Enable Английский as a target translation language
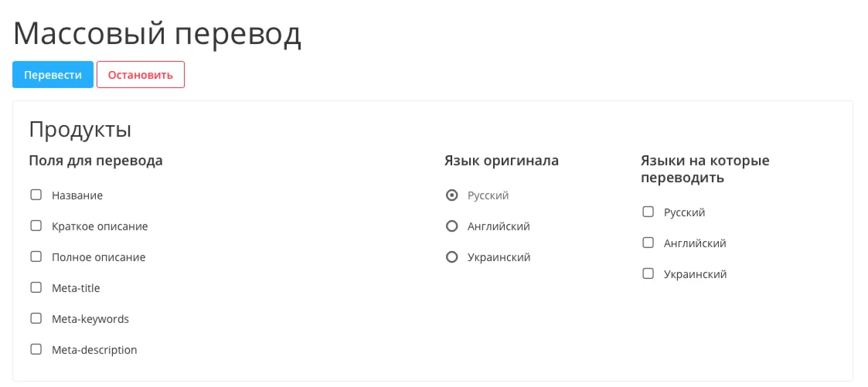The image size is (868, 387). tap(648, 243)
